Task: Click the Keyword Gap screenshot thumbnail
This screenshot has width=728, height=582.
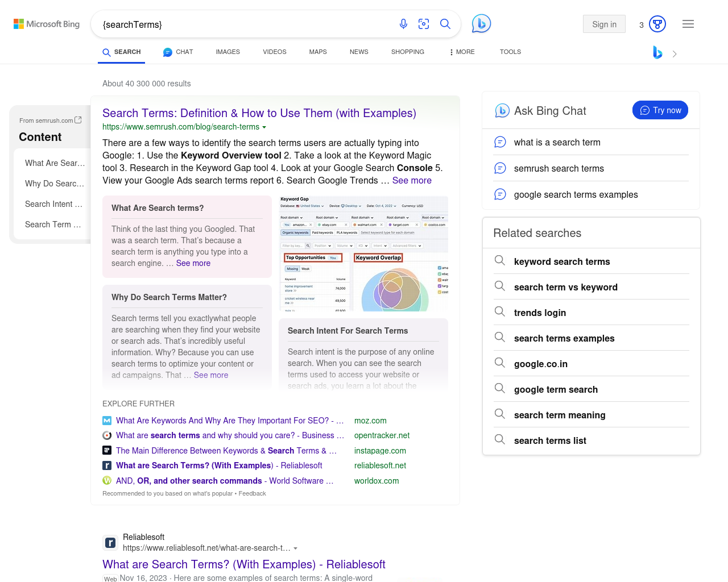Action: coord(363,253)
